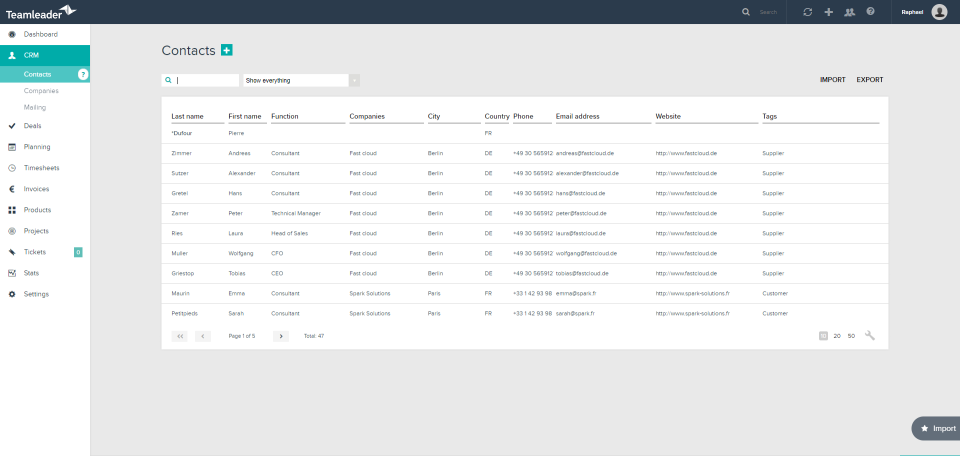Click Head of Sales for Ries Laura
The image size is (960, 456).
tap(290, 233)
